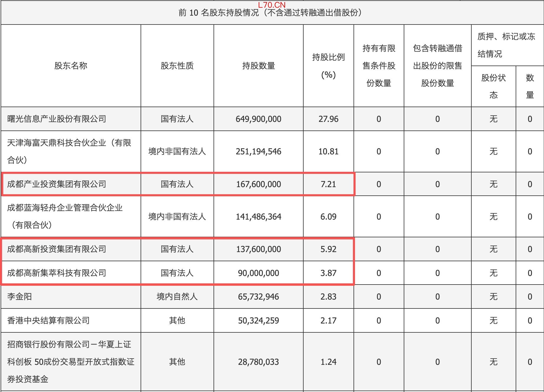The image size is (544, 392).
Task: Click the share count 141,486,364
Action: [258, 217]
